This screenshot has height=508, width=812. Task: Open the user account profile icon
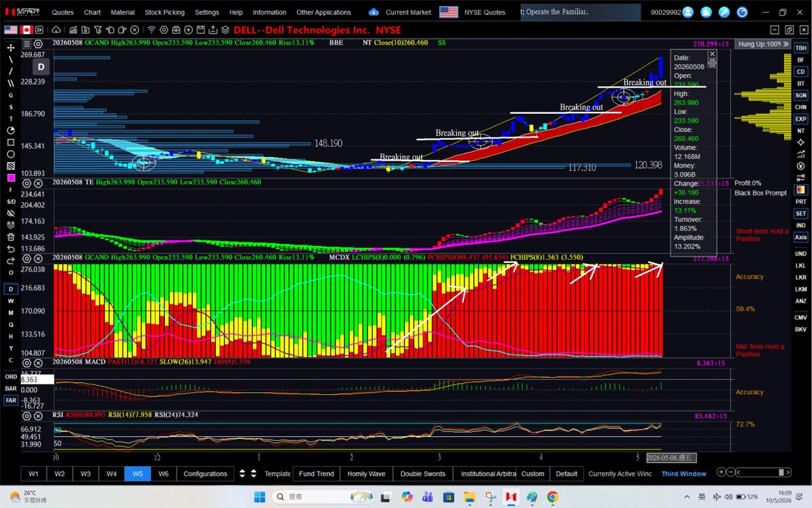(x=688, y=12)
